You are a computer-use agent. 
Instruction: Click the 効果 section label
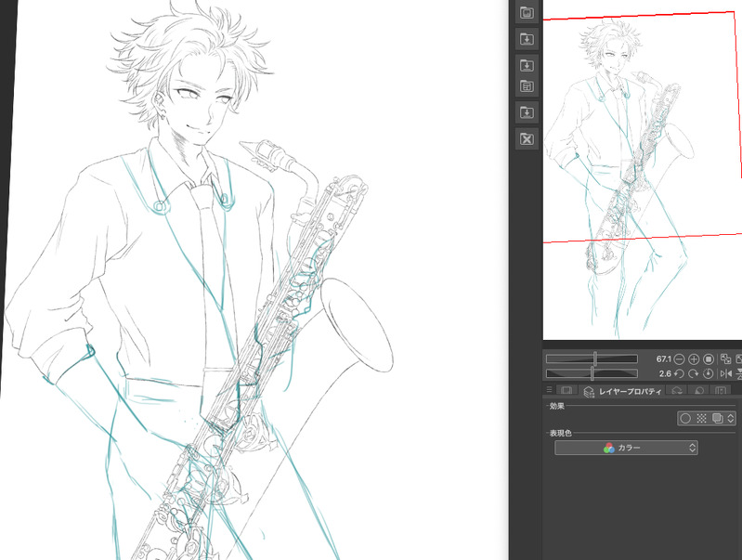(557, 406)
